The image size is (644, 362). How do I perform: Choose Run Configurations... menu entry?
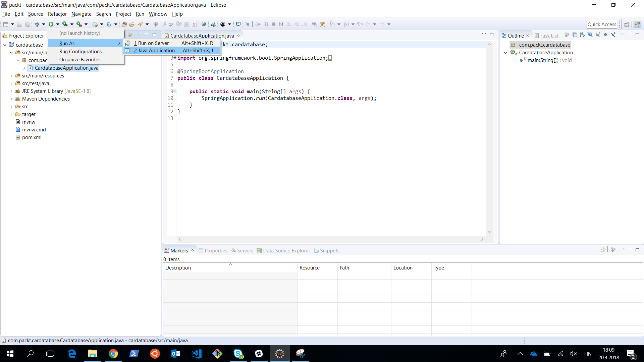[86, 52]
